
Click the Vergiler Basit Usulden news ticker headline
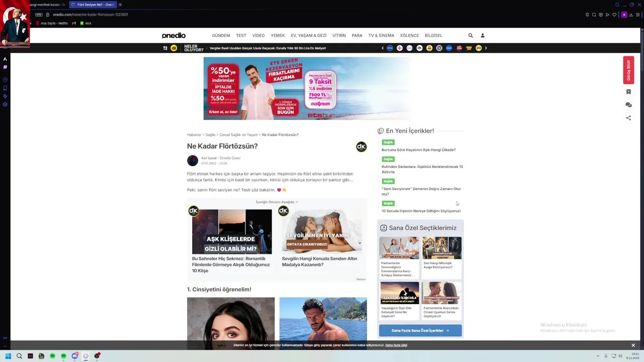pos(268,48)
